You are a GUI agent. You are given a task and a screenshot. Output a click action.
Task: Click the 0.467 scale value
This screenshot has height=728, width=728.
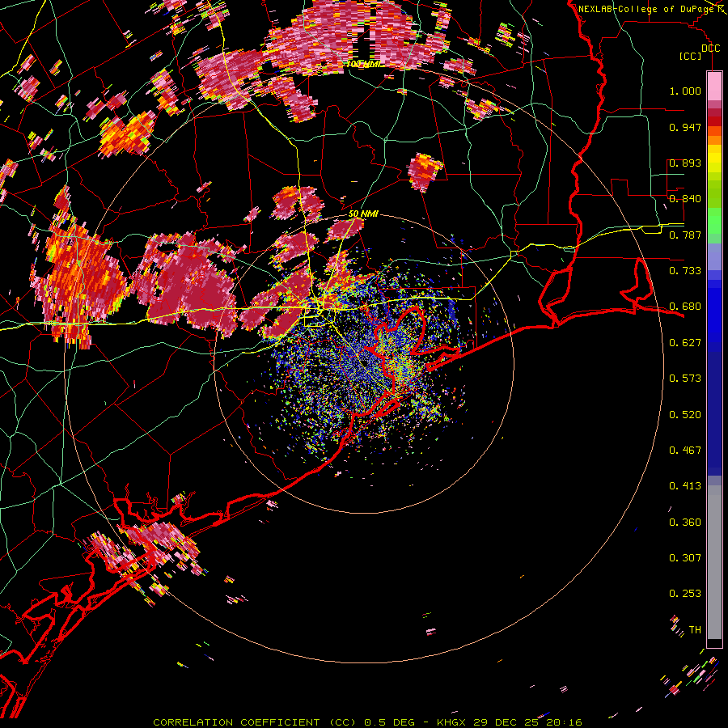685,451
